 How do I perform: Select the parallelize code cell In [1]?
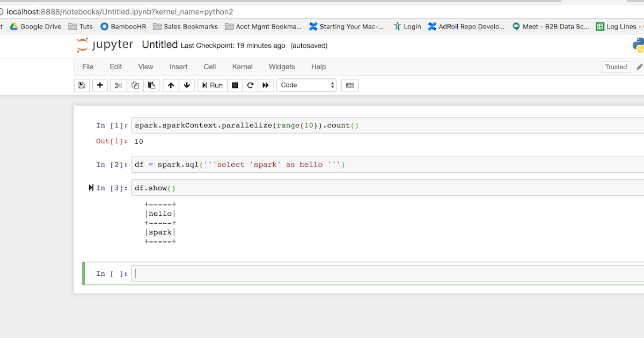point(387,126)
